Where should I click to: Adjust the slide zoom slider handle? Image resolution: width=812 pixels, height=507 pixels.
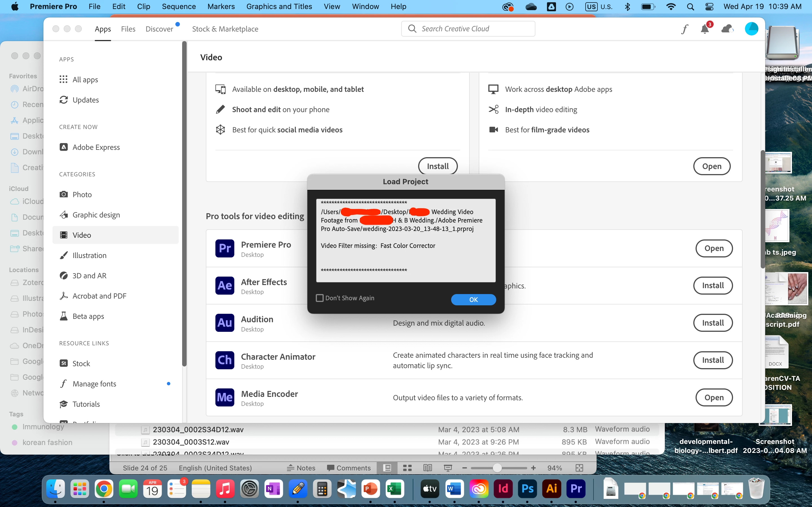(x=497, y=468)
